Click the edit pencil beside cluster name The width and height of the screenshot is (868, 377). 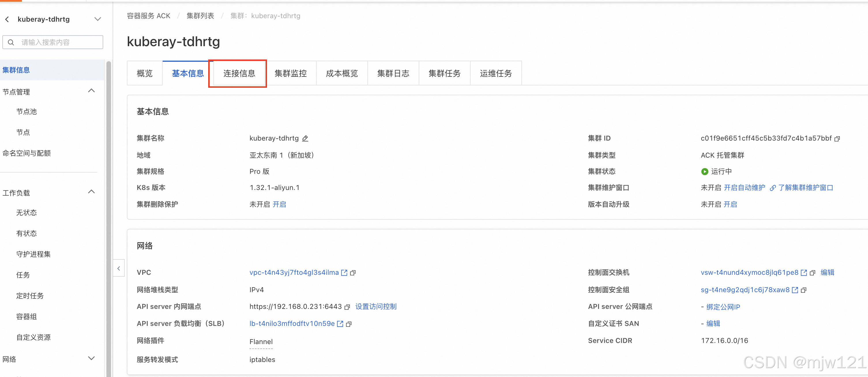[x=305, y=138]
